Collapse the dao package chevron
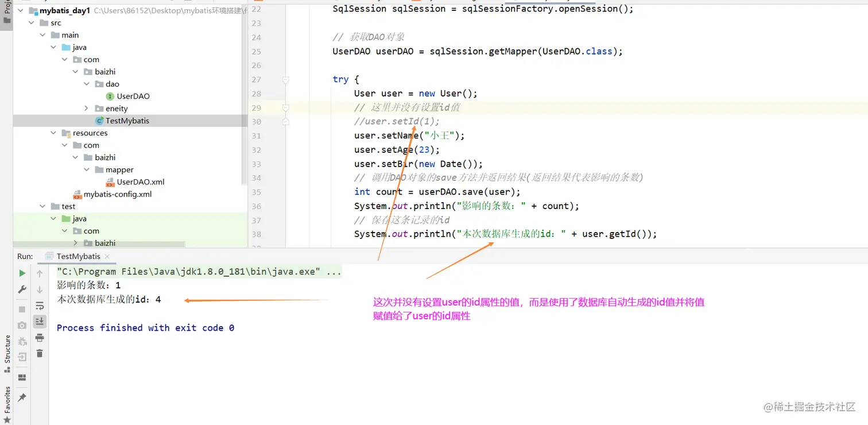The width and height of the screenshot is (868, 425). (x=87, y=84)
